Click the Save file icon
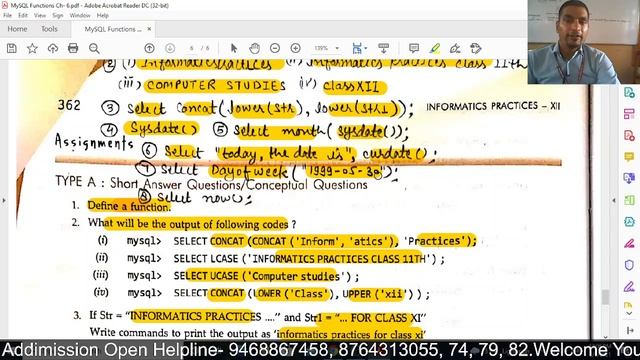This screenshot has width=640, height=360. [x=12, y=49]
